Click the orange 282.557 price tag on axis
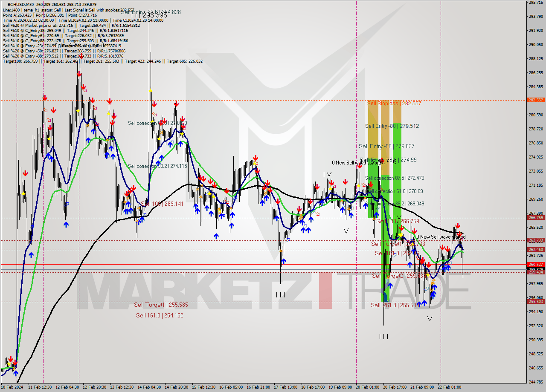Viewport: 546px width, 392px height. click(536, 100)
